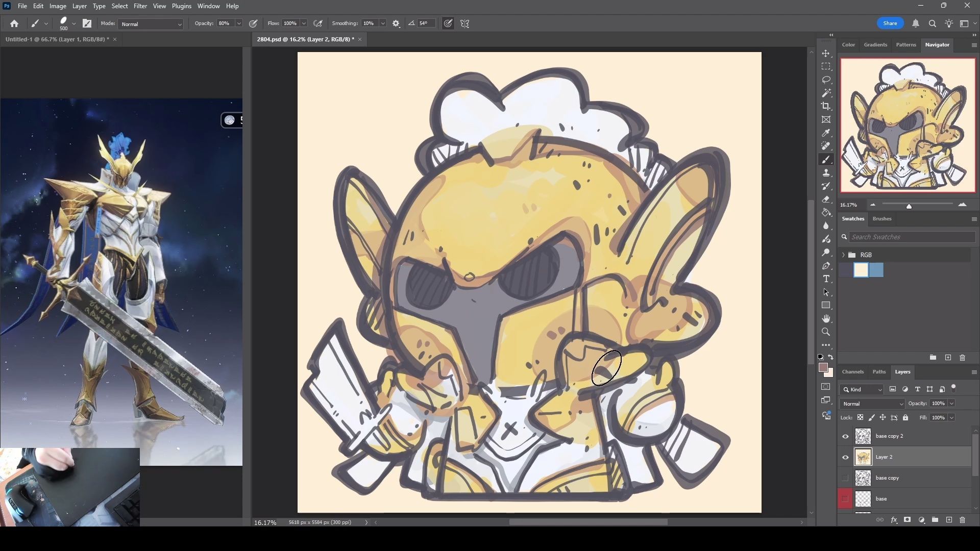Add a layer mask

coord(907,520)
